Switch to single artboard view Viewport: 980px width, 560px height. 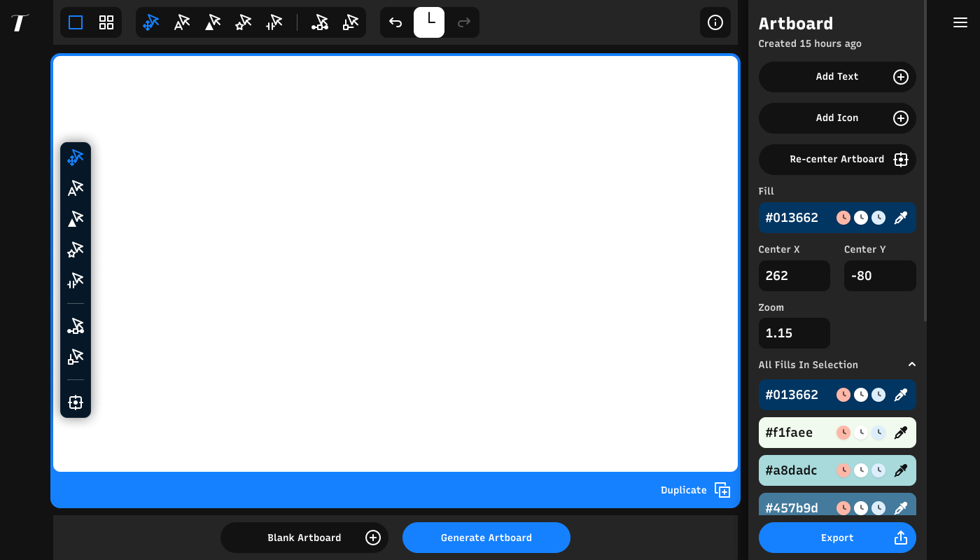[x=76, y=22]
